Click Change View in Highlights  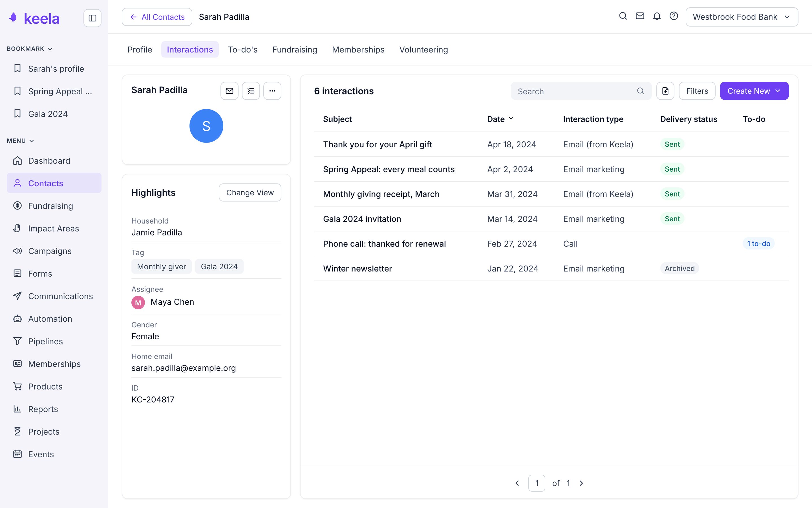click(x=250, y=192)
